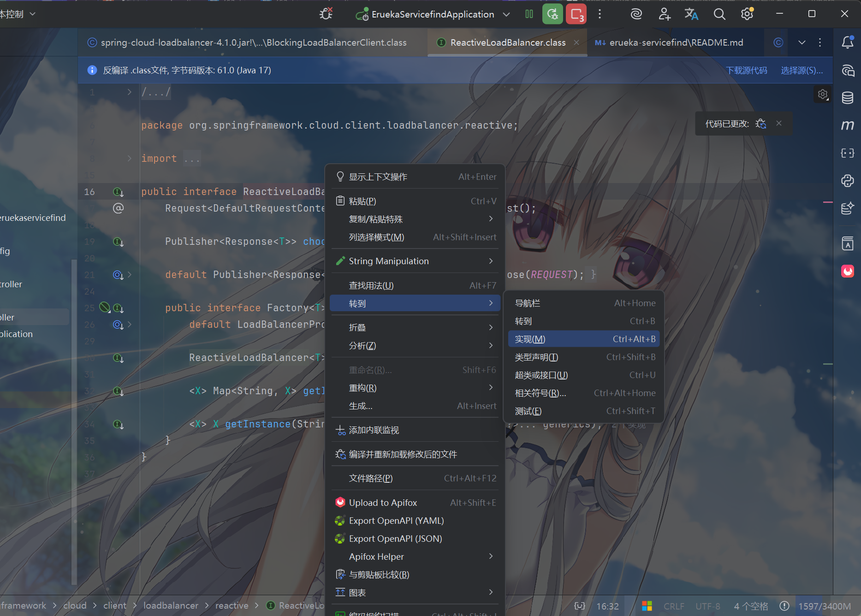Click the CRLF line separator in the status bar
This screenshot has height=616, width=861.
pos(674,606)
